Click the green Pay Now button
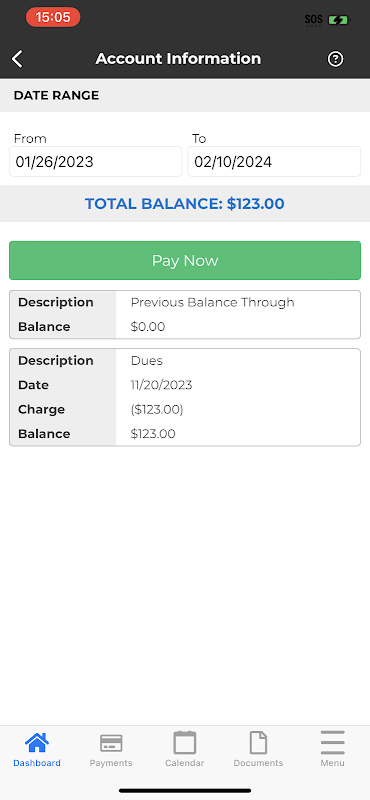Viewport: 370px width, 800px height. pos(185,261)
